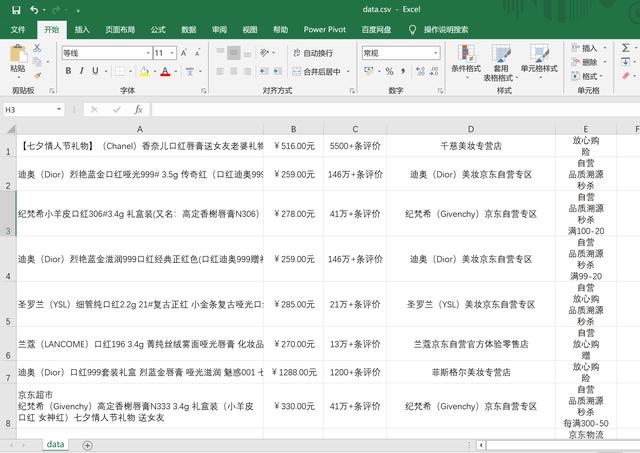Open the font color dropdown arrow

[176, 71]
